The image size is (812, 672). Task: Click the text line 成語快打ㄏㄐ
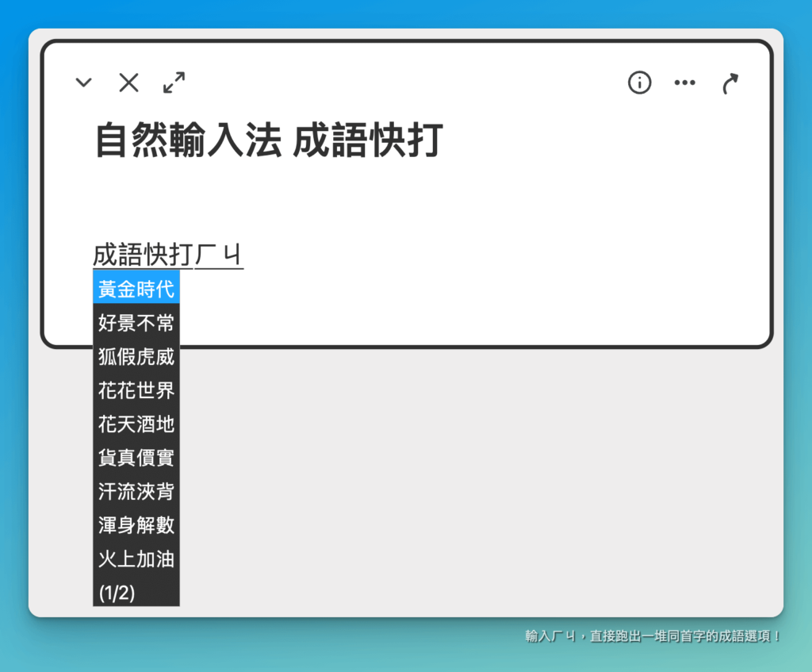pyautogui.click(x=168, y=255)
